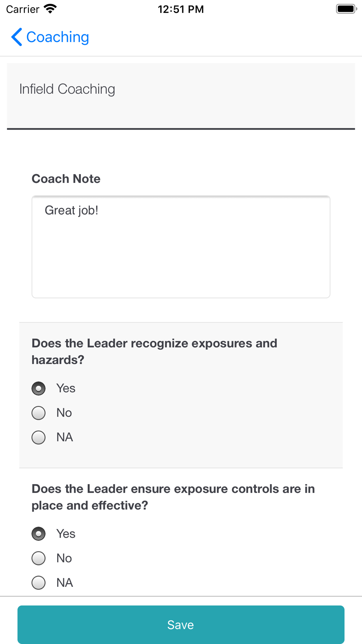Screen dimensions: 362x644
Task: Tap the 12:51 PM clock display
Action: (x=181, y=9)
